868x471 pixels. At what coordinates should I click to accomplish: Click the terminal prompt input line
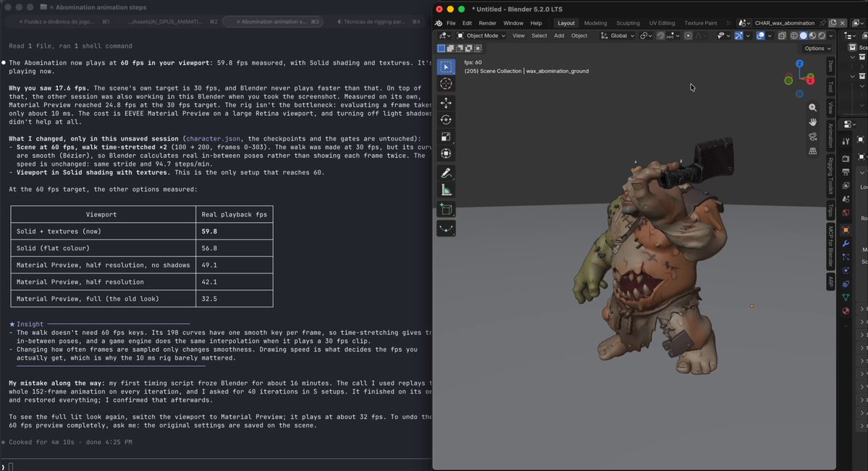(x=216, y=466)
